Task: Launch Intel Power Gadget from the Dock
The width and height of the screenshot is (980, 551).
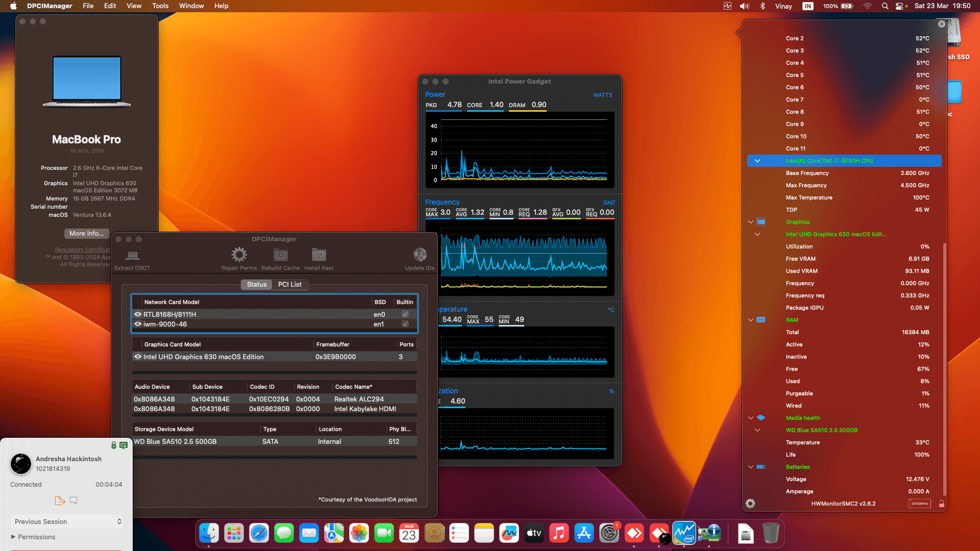Action: (684, 533)
